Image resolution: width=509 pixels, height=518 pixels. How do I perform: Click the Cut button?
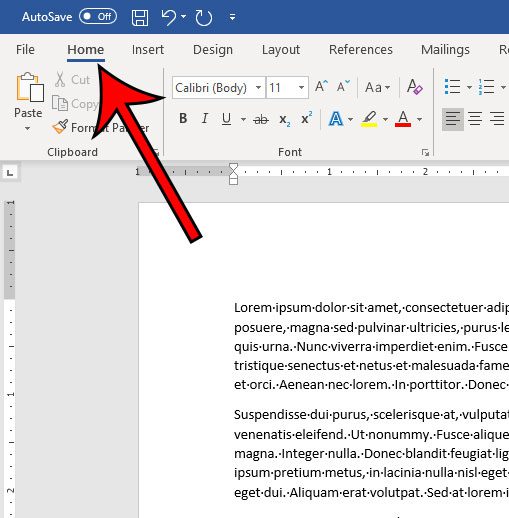72,80
